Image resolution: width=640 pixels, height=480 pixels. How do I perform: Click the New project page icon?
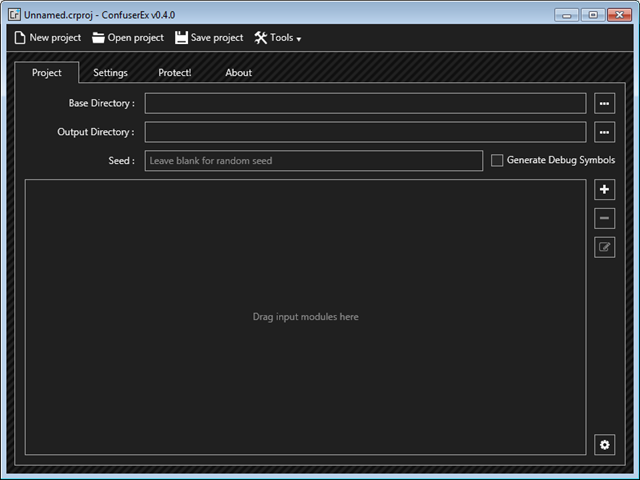pos(19,38)
